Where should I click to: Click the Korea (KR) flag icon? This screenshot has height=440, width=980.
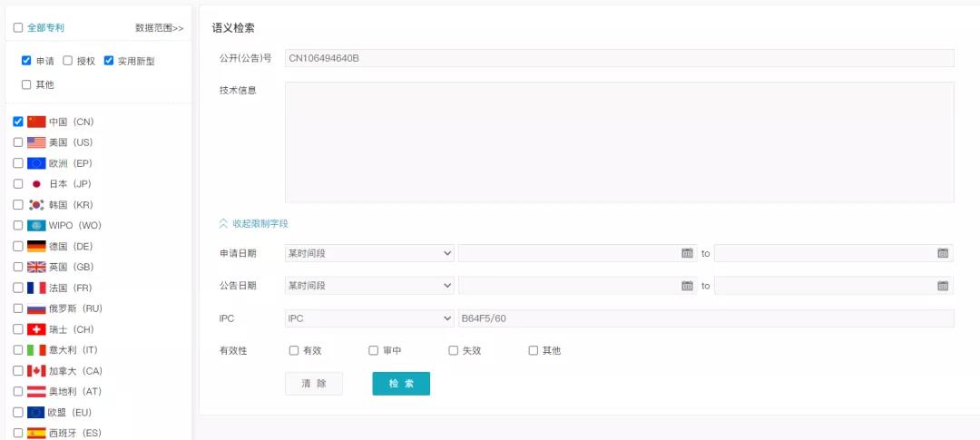(x=36, y=205)
